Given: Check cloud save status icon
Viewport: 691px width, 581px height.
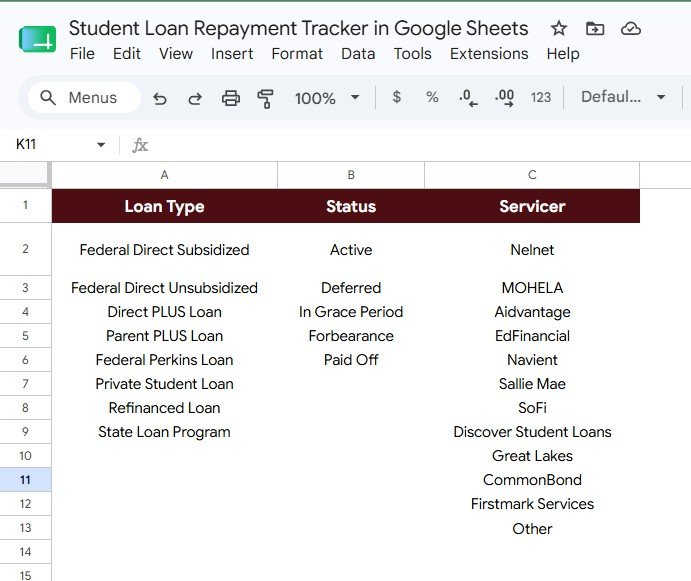Looking at the screenshot, I should click(631, 29).
